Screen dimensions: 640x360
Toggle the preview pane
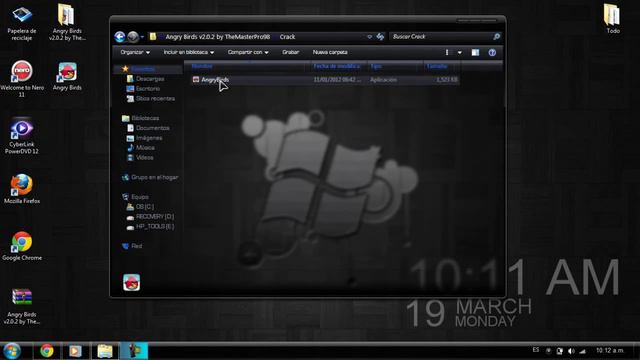click(x=476, y=52)
